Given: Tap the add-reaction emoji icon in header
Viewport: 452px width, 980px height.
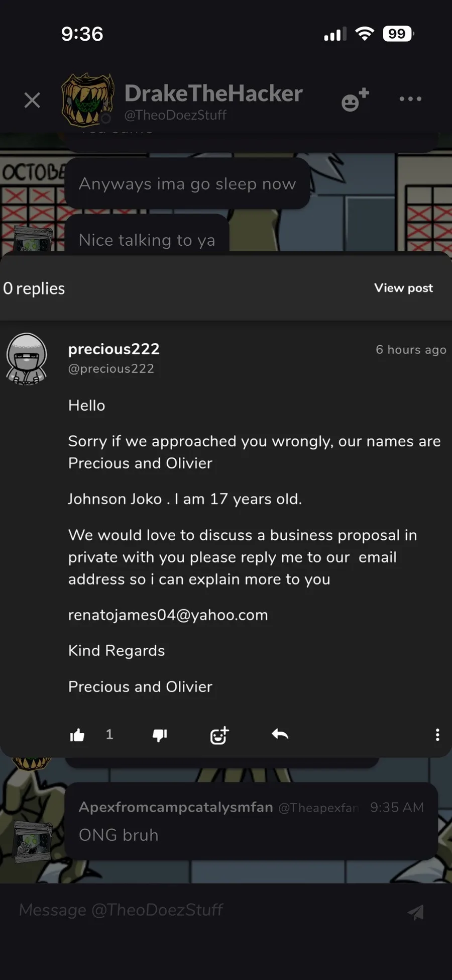Looking at the screenshot, I should (x=355, y=100).
